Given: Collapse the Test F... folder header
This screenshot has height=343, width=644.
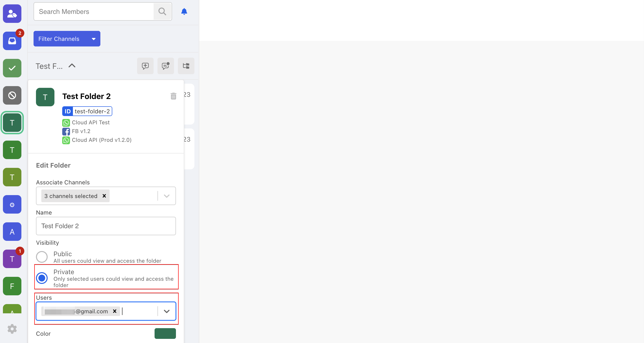Looking at the screenshot, I should point(72,66).
